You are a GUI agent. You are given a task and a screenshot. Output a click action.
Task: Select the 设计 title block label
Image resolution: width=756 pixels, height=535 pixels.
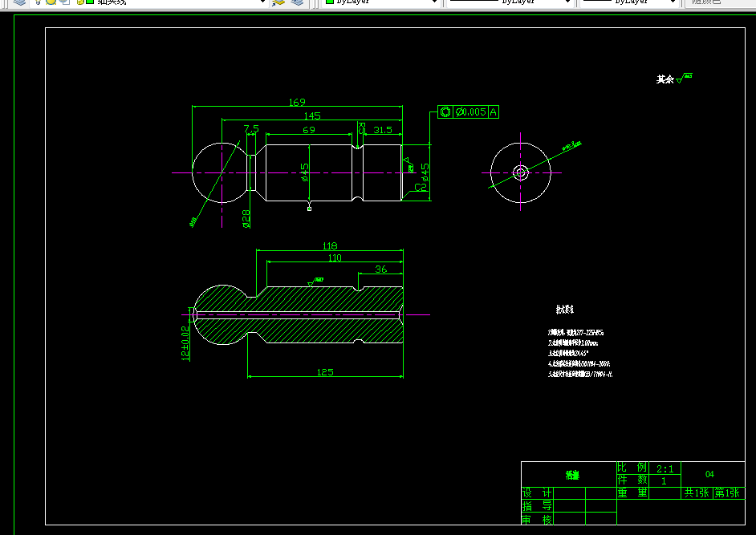click(x=537, y=493)
